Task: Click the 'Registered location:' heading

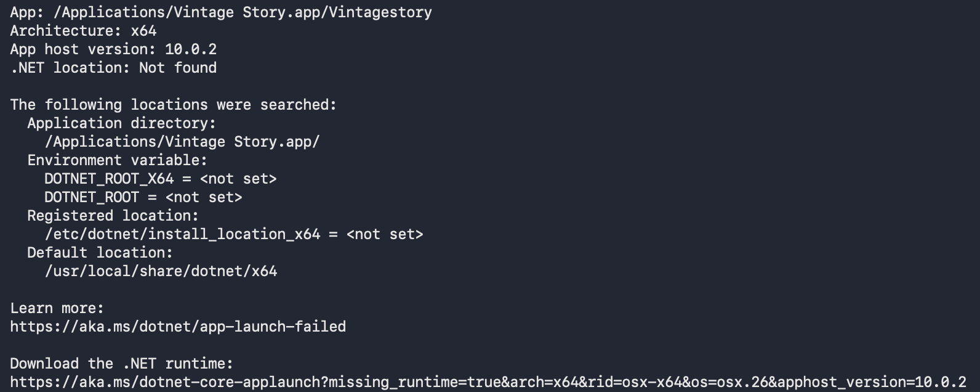Action: tap(113, 216)
